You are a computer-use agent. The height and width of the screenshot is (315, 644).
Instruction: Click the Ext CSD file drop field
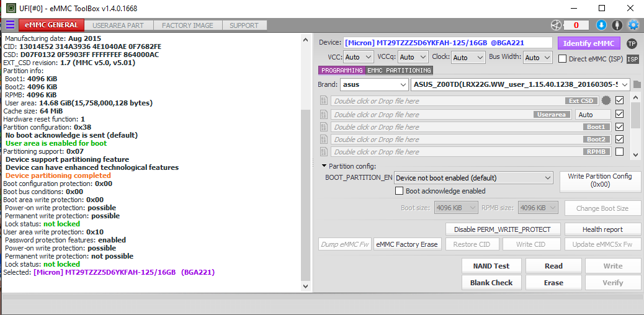[x=465, y=100]
